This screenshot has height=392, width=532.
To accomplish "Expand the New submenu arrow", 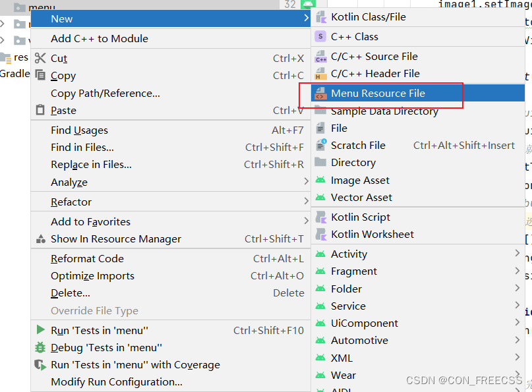I will tap(307, 18).
